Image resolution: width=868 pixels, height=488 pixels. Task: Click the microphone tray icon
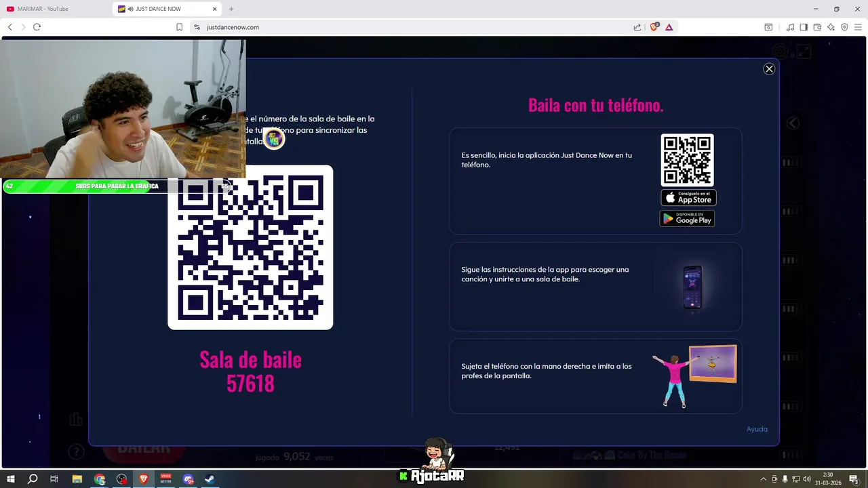click(785, 479)
